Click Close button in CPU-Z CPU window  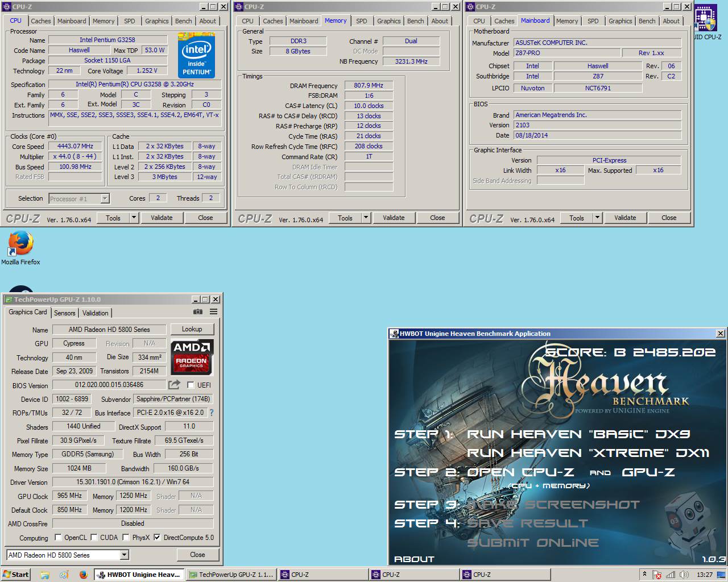tap(205, 218)
